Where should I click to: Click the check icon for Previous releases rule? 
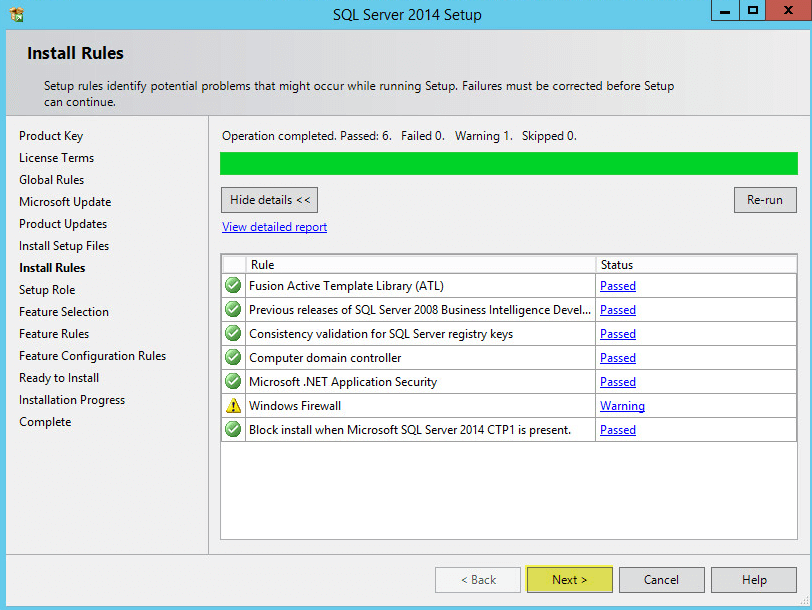(232, 309)
